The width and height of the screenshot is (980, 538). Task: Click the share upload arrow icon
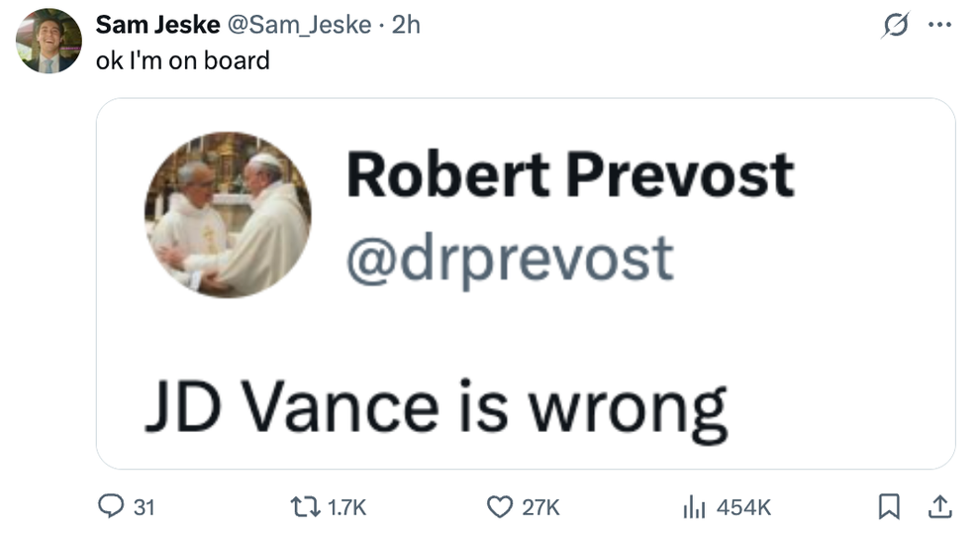[x=938, y=507]
